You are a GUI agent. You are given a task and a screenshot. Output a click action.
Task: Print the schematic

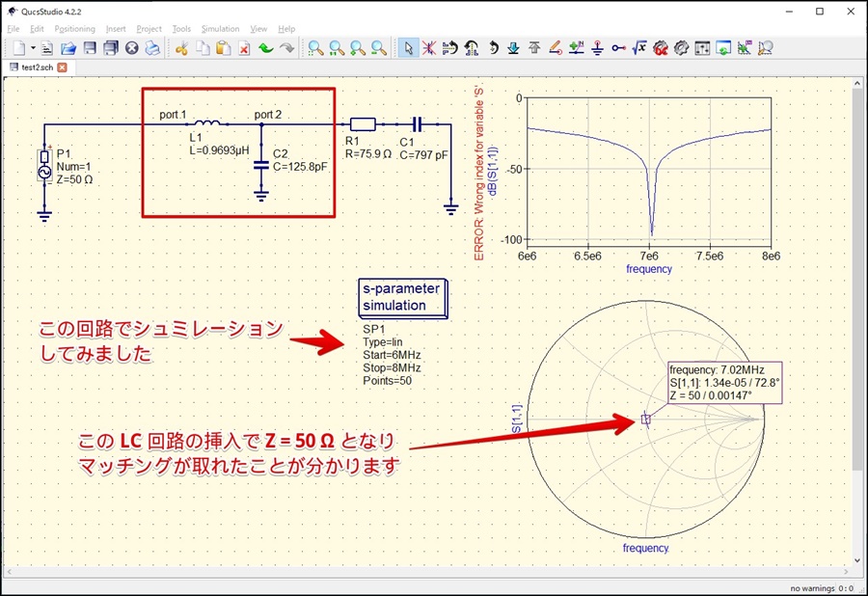[x=152, y=48]
